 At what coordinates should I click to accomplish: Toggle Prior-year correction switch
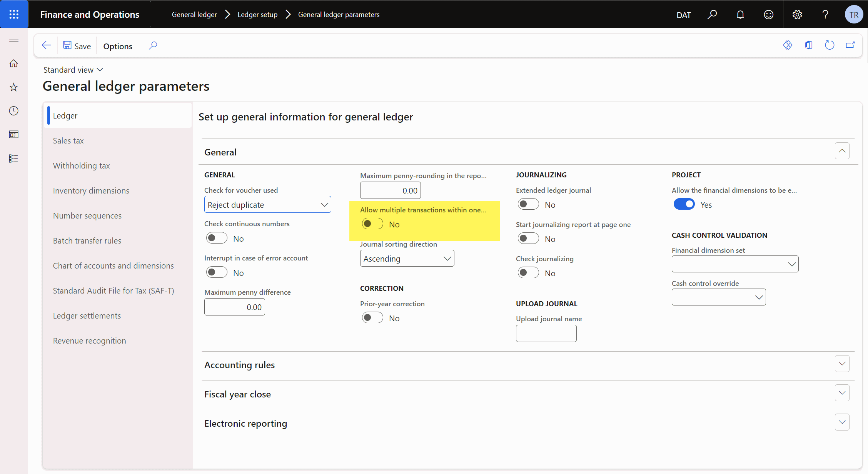pyautogui.click(x=372, y=318)
